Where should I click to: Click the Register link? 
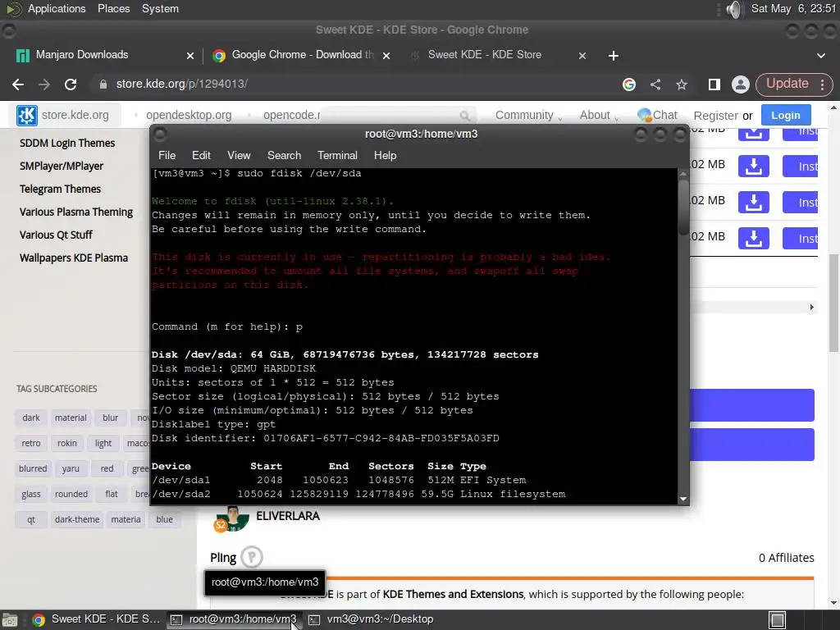tap(715, 116)
